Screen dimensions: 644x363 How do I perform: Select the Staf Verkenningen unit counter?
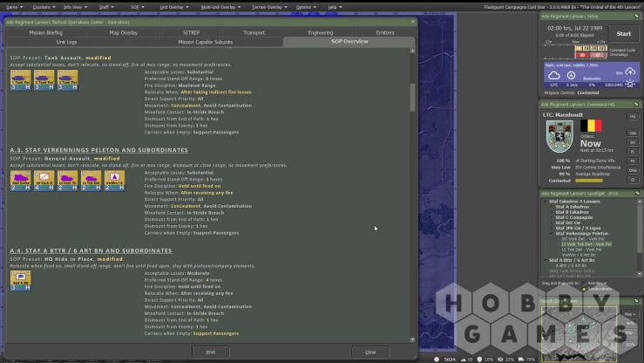tap(21, 181)
